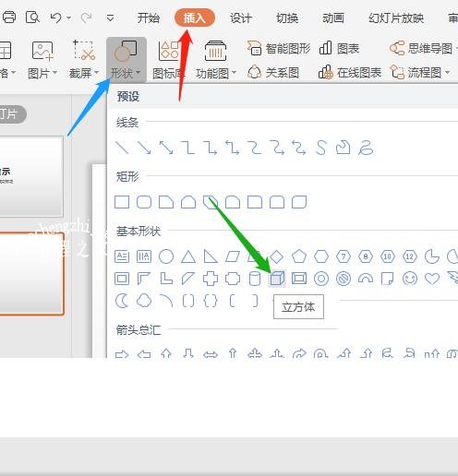Viewport: 458px width, 476px height.
Task: Select the arrow line shape
Action: pyautogui.click(x=144, y=148)
